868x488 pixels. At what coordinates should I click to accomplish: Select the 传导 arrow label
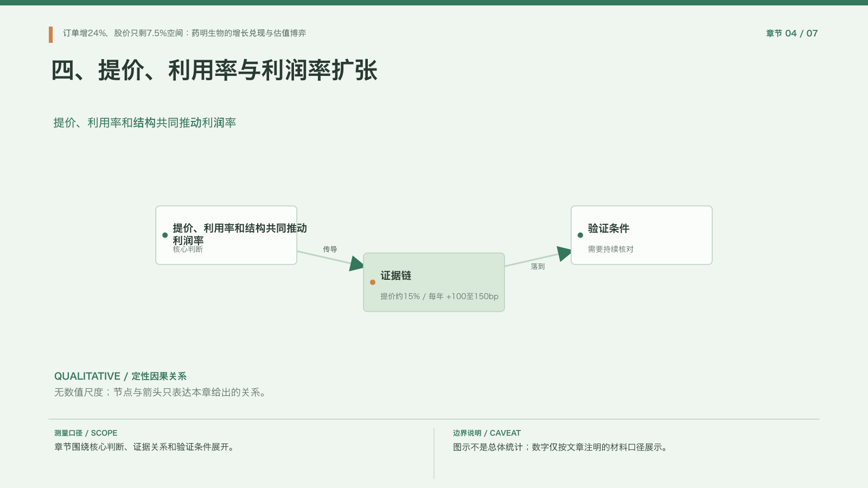(x=330, y=249)
